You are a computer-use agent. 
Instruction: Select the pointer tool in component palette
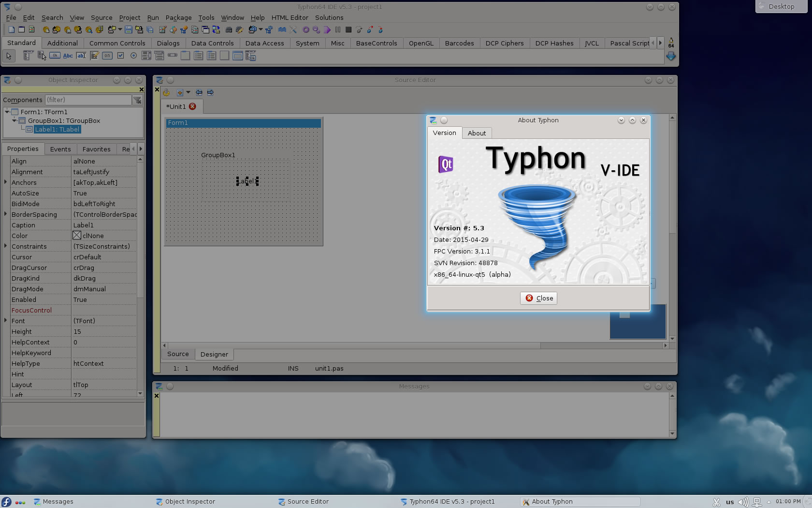(9, 56)
